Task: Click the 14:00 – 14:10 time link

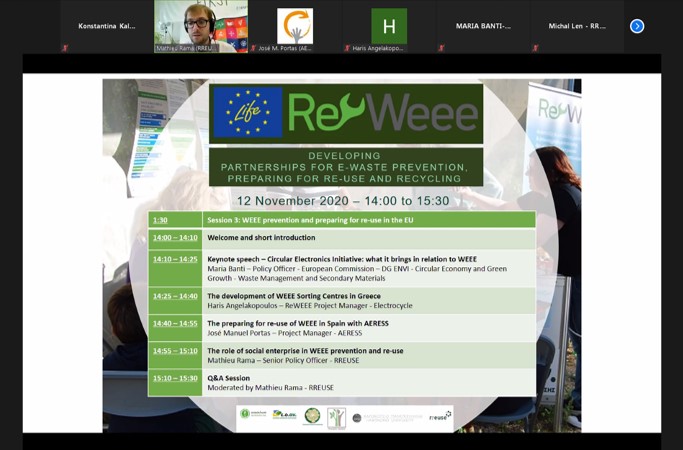Action: (x=175, y=237)
